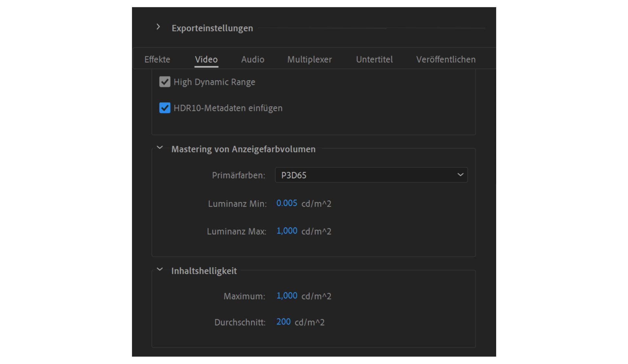This screenshot has width=628, height=364.
Task: Switch to the Audio tab
Action: (x=253, y=59)
